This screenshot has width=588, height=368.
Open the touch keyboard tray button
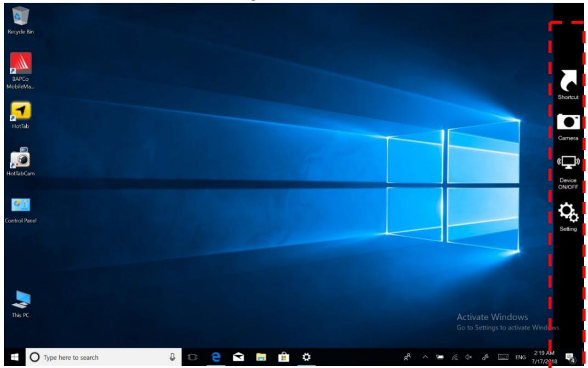pyautogui.click(x=503, y=357)
